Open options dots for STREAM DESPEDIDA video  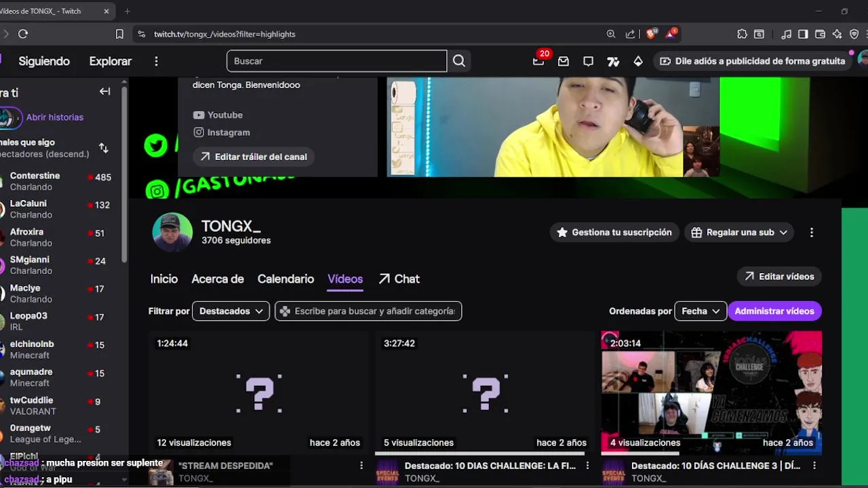[x=361, y=466]
